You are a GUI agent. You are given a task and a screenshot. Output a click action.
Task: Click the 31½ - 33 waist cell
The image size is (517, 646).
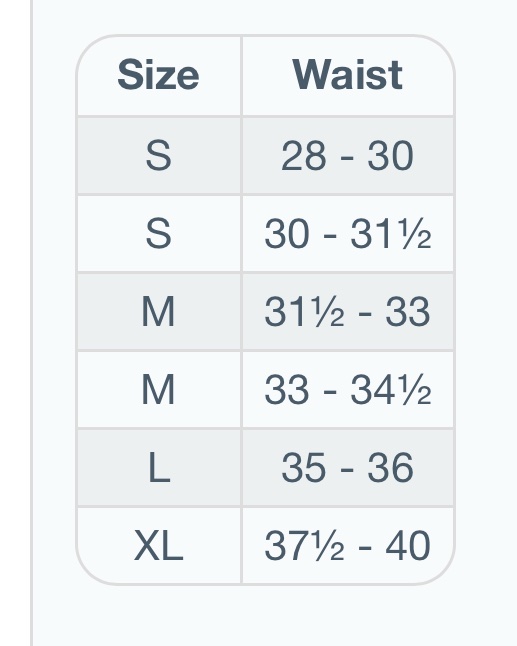coord(348,311)
